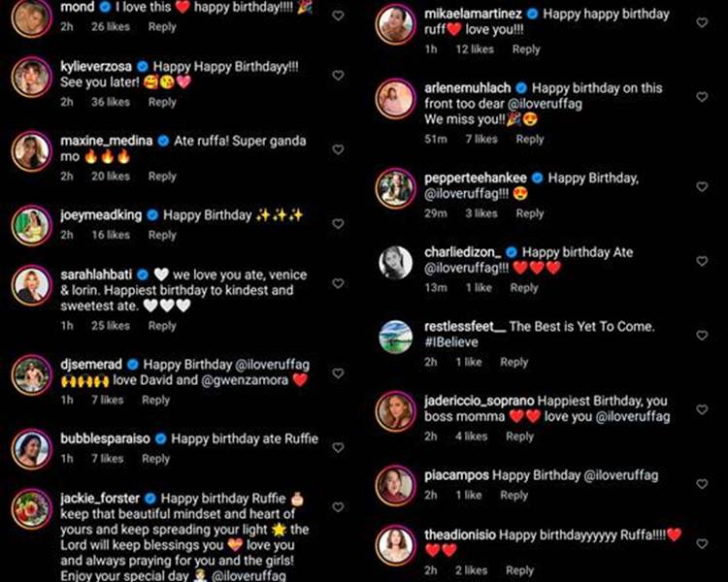Like joeymeadking's Happy Birthday comment
Viewport: 728px width, 582px height.
[338, 224]
